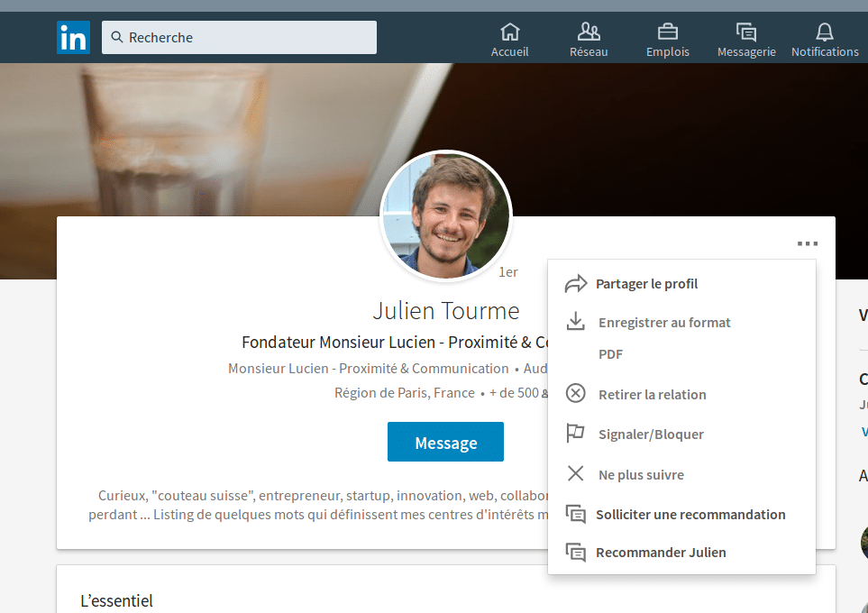
Task: Focus the Recherche search field
Action: (x=239, y=37)
